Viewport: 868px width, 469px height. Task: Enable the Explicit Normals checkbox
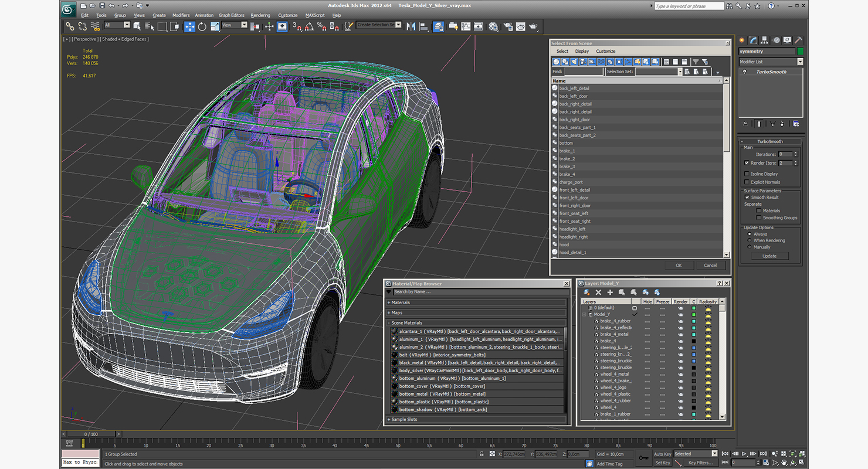tap(747, 182)
